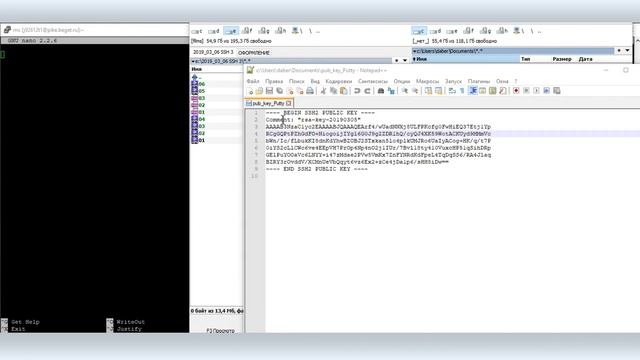Open the Макросы menu

pyautogui.click(x=427, y=81)
